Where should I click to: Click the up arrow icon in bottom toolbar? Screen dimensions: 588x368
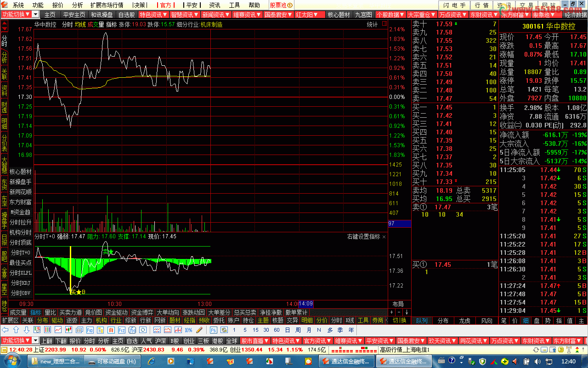[x=16, y=330]
